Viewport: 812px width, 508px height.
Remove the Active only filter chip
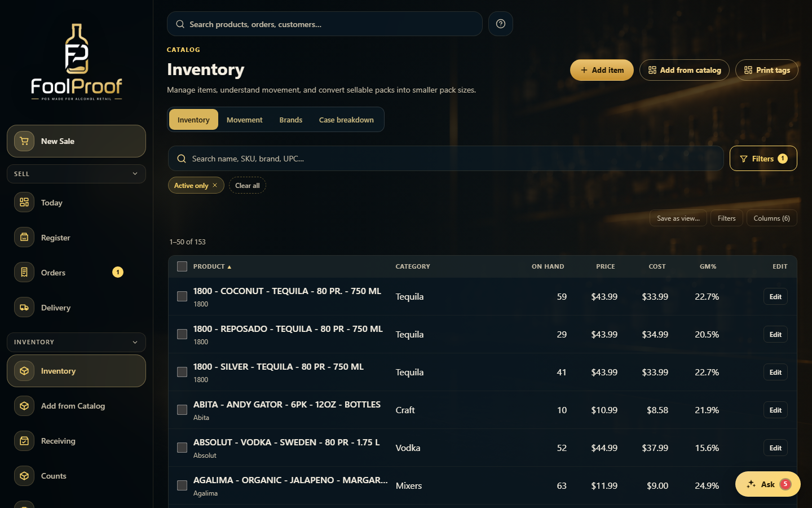pos(215,185)
